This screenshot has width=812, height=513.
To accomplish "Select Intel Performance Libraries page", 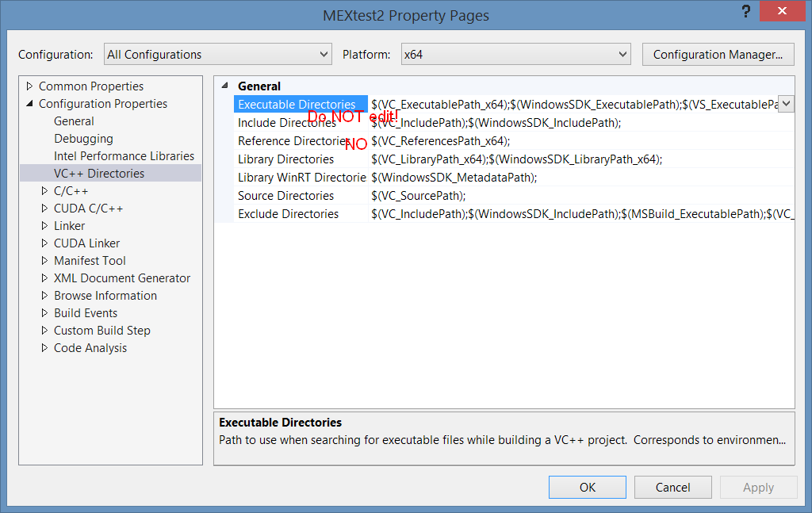I will pos(124,156).
